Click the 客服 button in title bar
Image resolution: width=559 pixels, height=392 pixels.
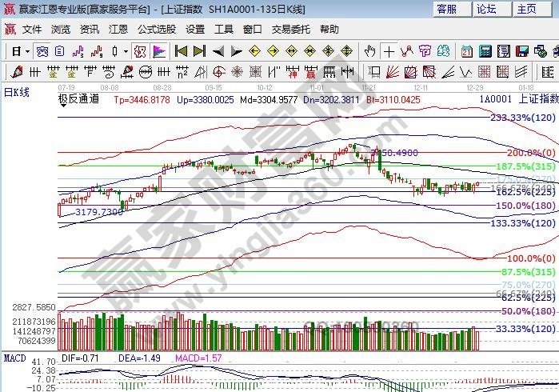446,9
